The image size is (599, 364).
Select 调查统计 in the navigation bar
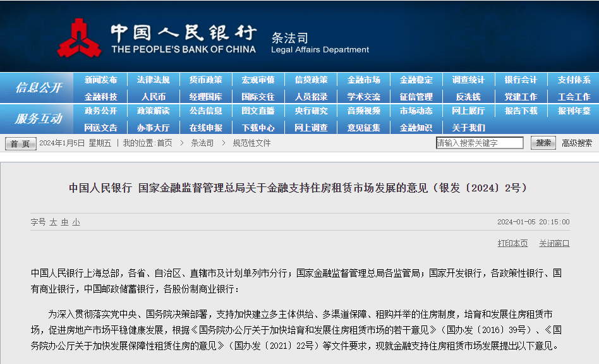click(x=468, y=80)
